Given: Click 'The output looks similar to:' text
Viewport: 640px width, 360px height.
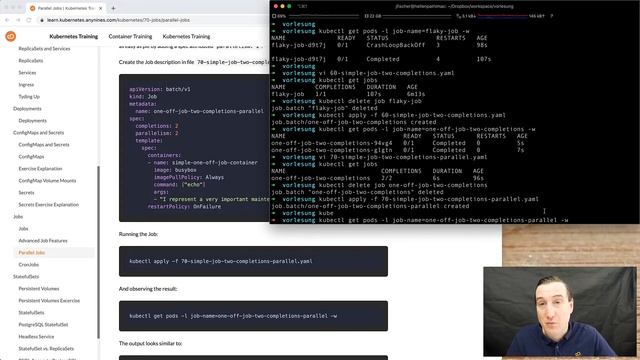Looking at the screenshot, I should (150, 344).
